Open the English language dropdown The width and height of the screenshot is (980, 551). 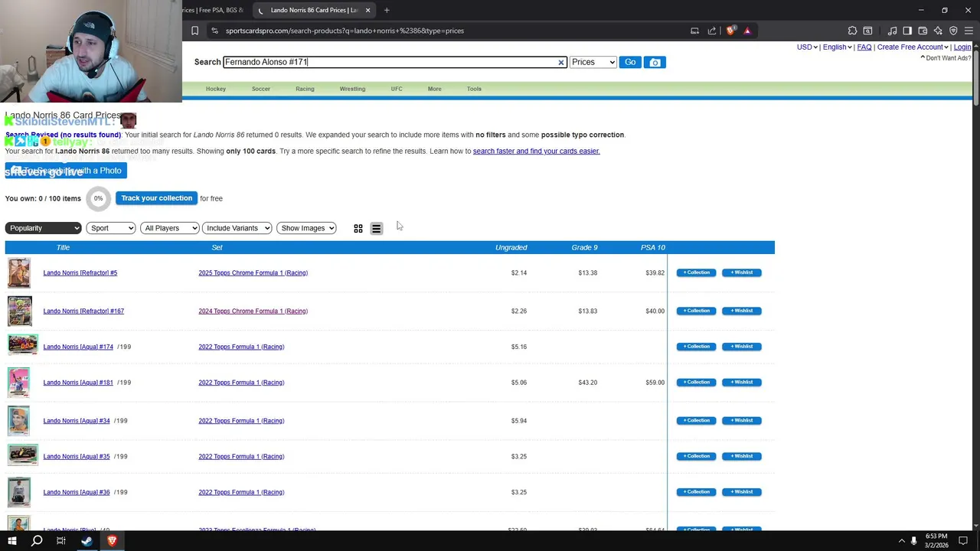(x=837, y=47)
